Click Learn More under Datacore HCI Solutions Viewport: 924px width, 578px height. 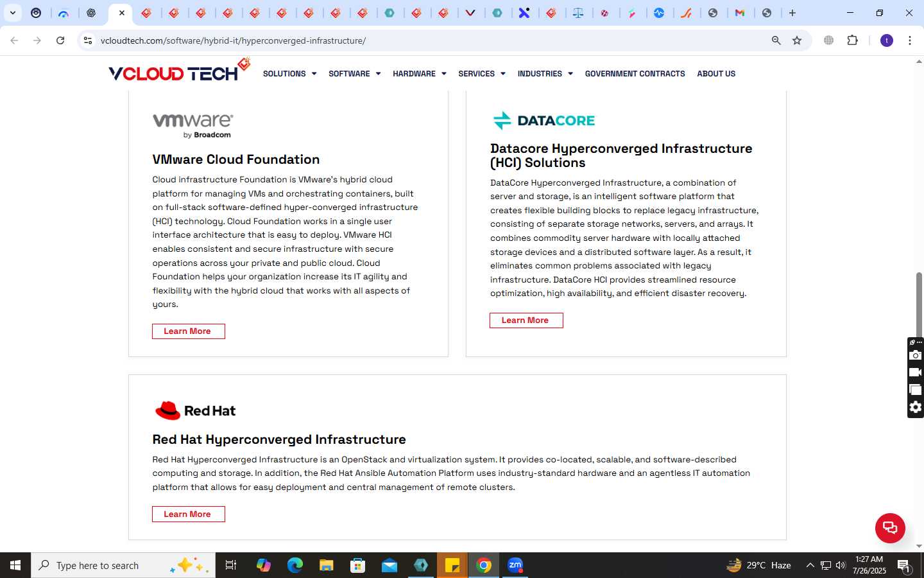526,320
